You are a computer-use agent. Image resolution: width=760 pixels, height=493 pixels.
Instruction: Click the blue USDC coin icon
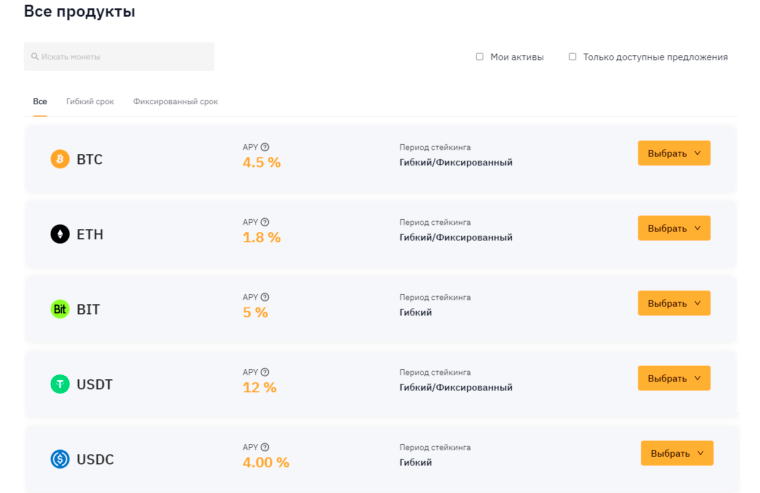click(60, 459)
